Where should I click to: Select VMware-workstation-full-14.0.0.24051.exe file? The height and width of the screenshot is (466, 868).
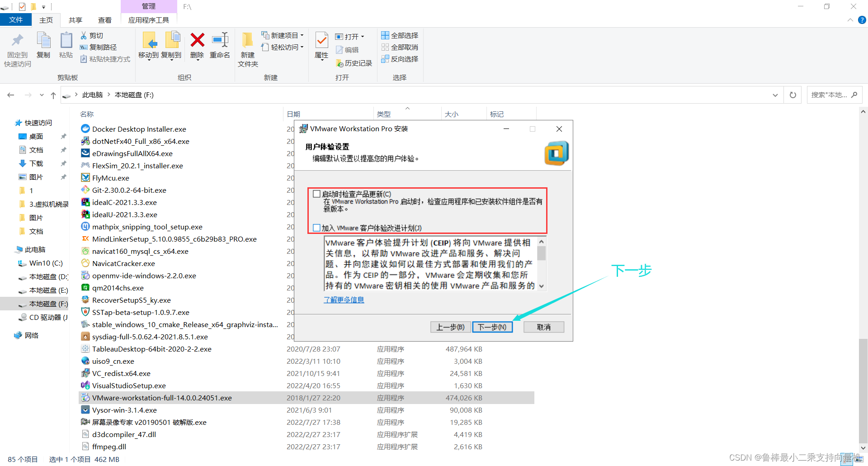[307, 398]
